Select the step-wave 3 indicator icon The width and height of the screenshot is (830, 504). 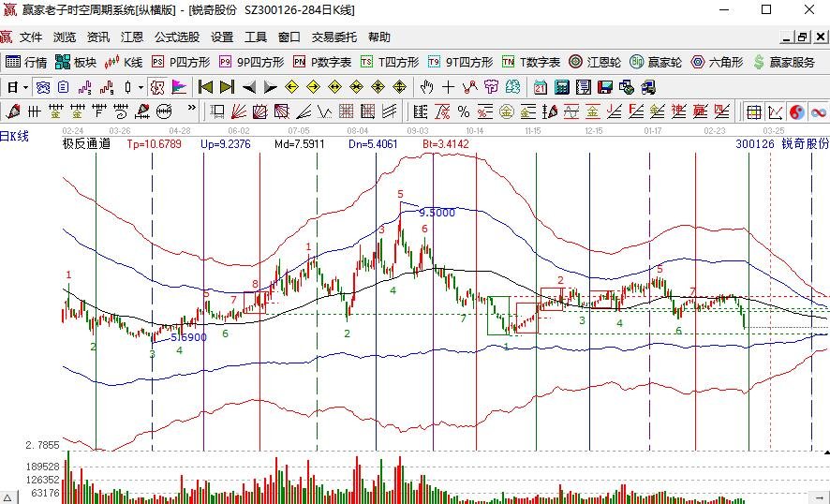coord(84,87)
